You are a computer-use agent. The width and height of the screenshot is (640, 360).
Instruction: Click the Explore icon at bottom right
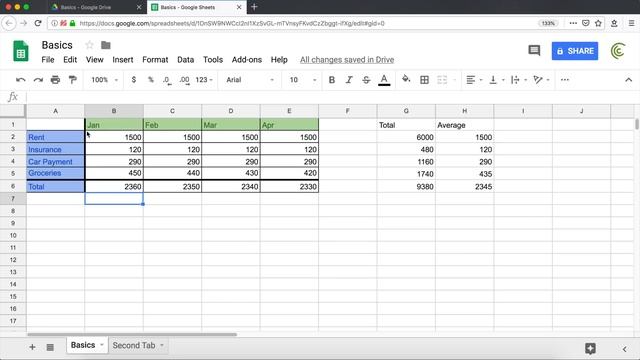click(590, 348)
